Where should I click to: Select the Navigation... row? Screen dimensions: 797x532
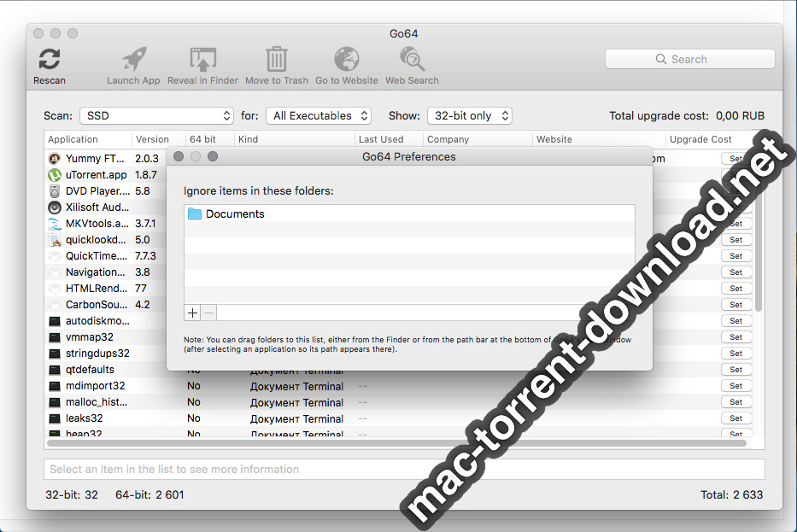pyautogui.click(x=106, y=272)
